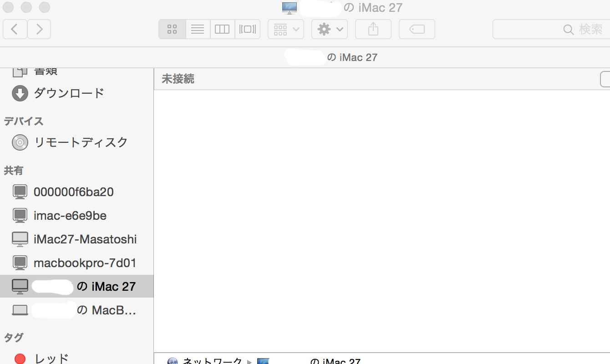Select shared computer imac-e6e9be

point(77,216)
